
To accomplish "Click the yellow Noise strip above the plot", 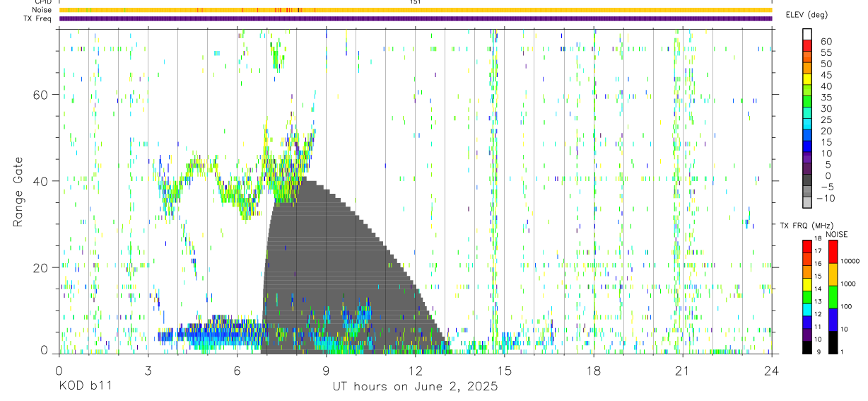I will 415,10.
